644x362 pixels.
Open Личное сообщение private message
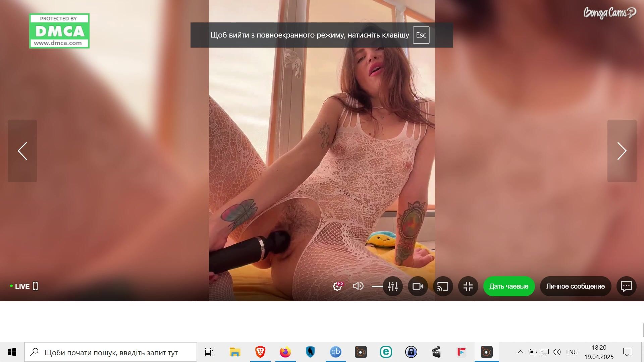[x=575, y=286]
